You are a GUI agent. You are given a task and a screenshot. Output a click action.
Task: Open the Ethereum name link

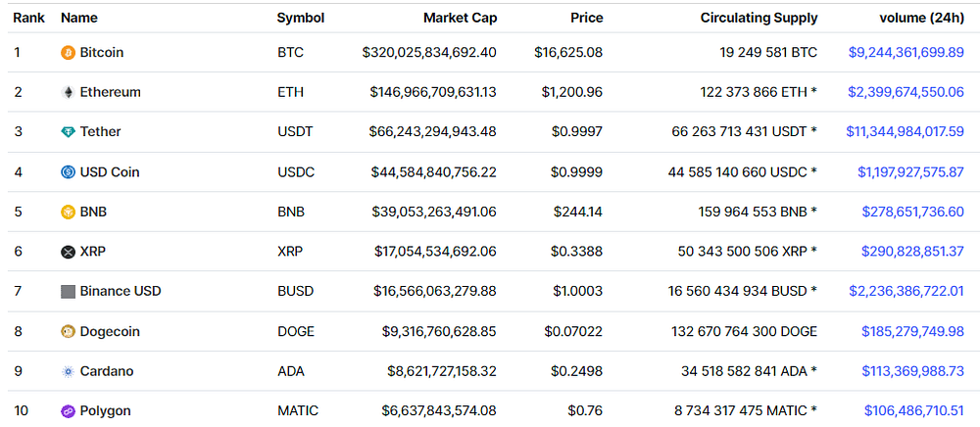pyautogui.click(x=110, y=92)
